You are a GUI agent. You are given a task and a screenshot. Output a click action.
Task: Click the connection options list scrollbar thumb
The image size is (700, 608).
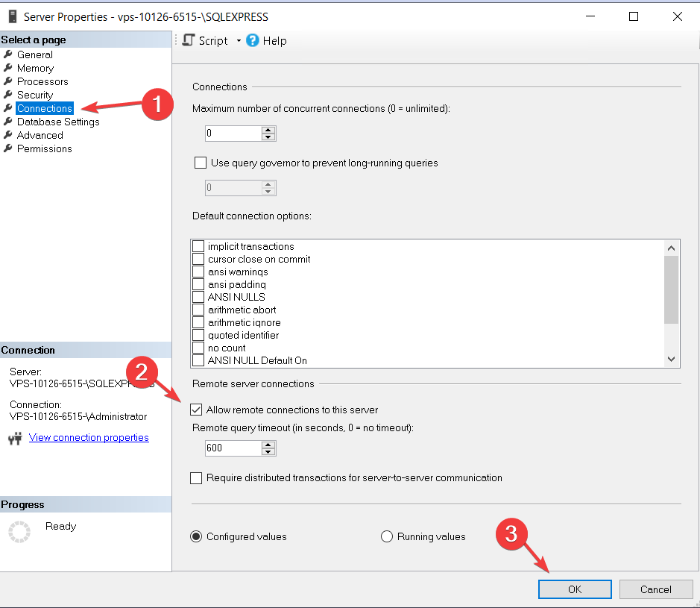[x=671, y=289]
